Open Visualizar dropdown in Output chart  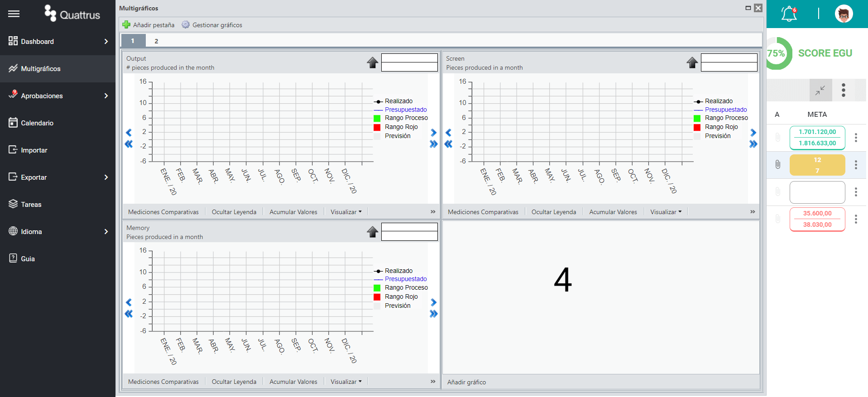pyautogui.click(x=346, y=212)
